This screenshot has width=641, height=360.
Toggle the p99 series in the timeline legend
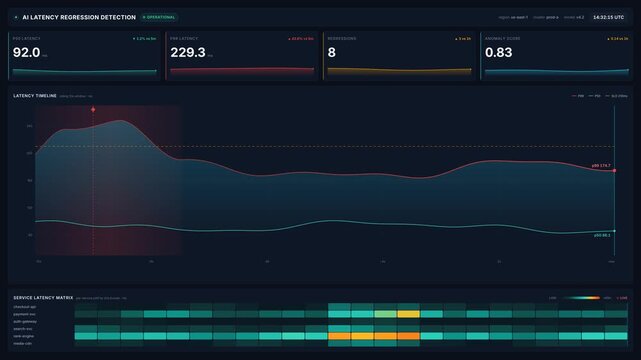click(578, 96)
